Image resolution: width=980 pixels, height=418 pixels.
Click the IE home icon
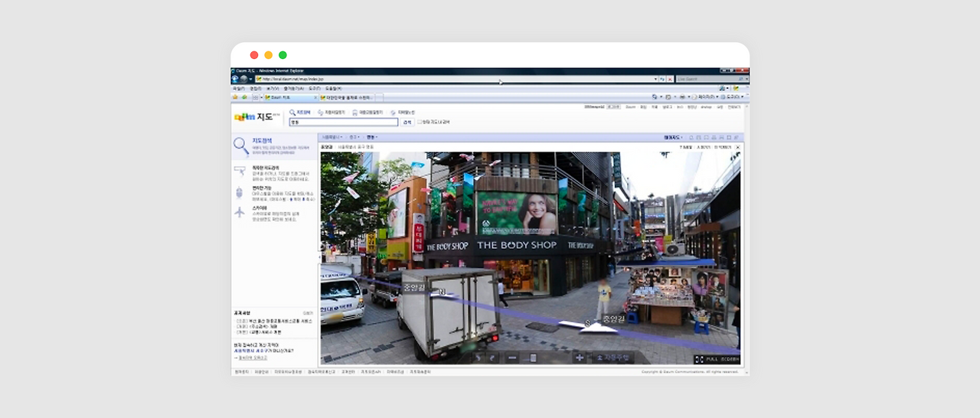click(x=655, y=97)
